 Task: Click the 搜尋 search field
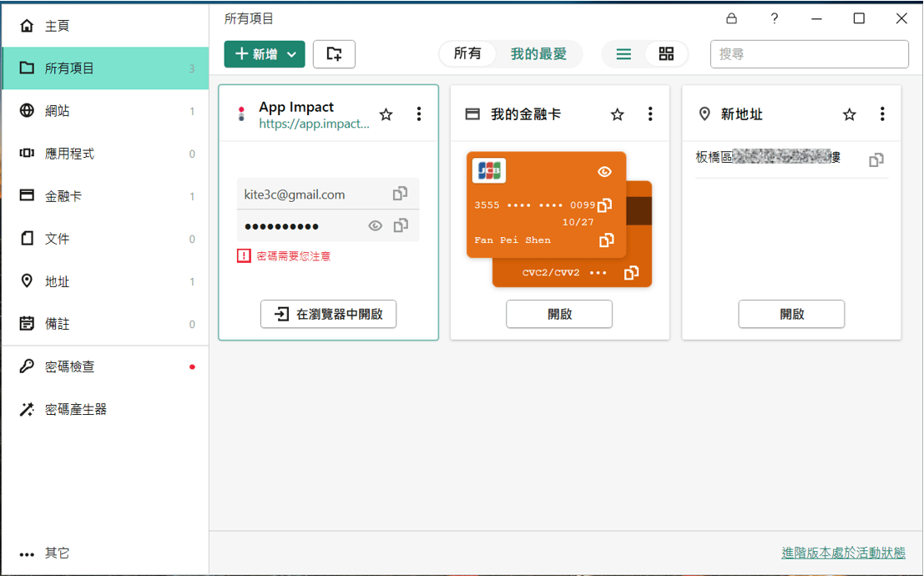coord(809,54)
